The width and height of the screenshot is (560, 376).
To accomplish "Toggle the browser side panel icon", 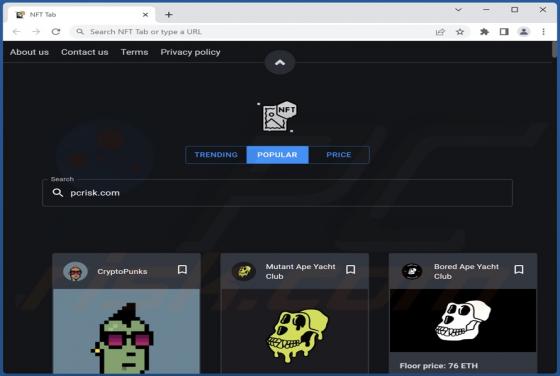I will tap(504, 32).
